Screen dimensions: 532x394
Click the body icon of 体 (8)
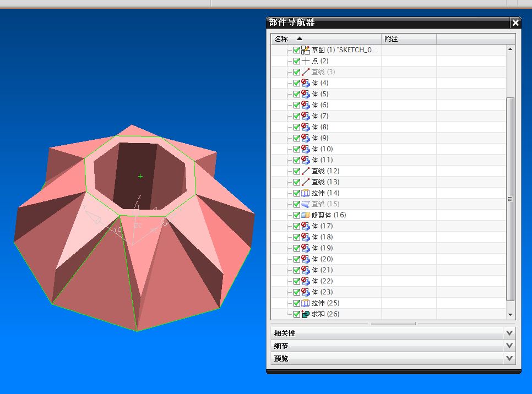pyautogui.click(x=305, y=127)
